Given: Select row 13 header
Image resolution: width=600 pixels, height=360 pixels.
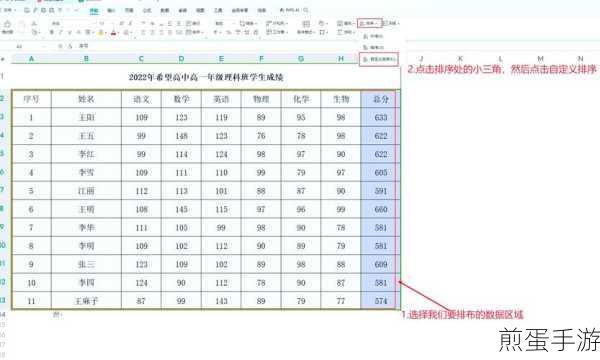Looking at the screenshot, I should point(3,300).
